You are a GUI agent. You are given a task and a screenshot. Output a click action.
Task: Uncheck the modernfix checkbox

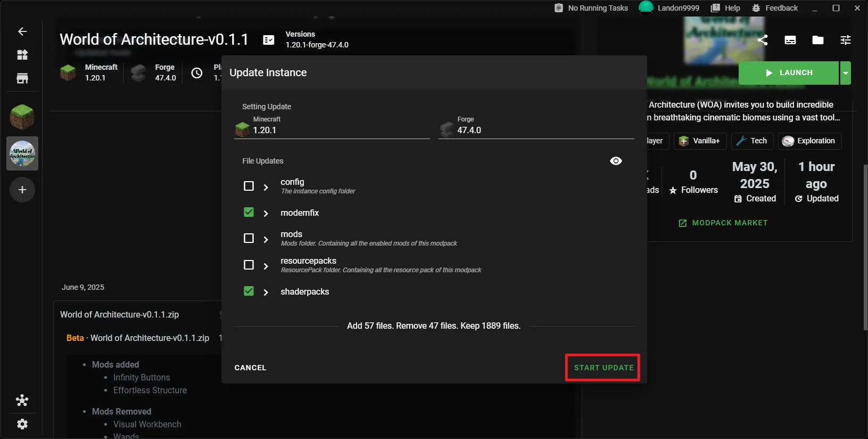point(249,212)
